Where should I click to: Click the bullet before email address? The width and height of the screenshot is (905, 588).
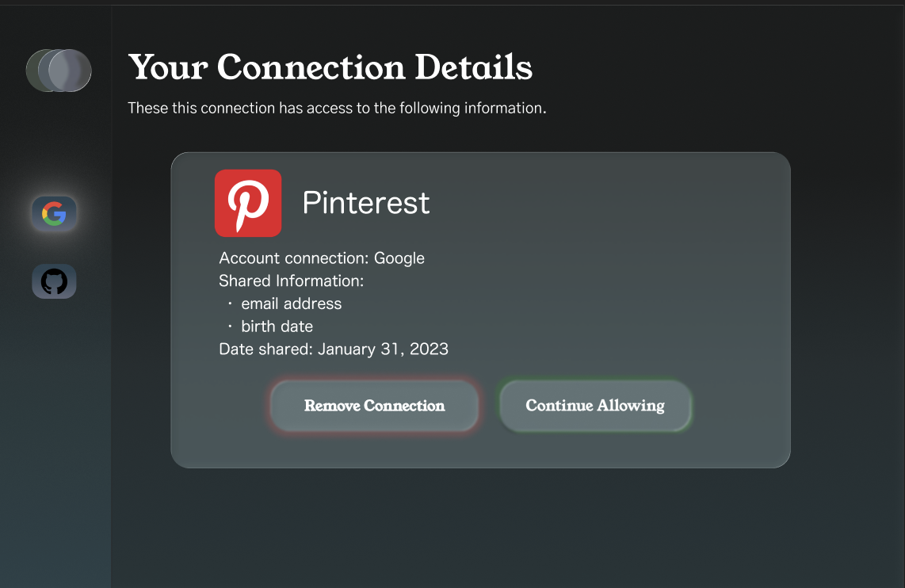point(230,304)
